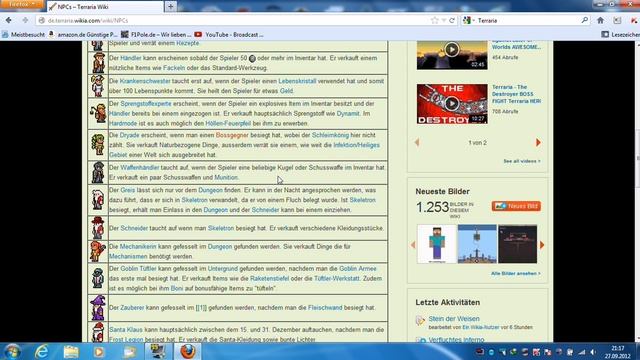Open the Goblin Armee link
Screen dimensions: 640x360
(x=358, y=269)
